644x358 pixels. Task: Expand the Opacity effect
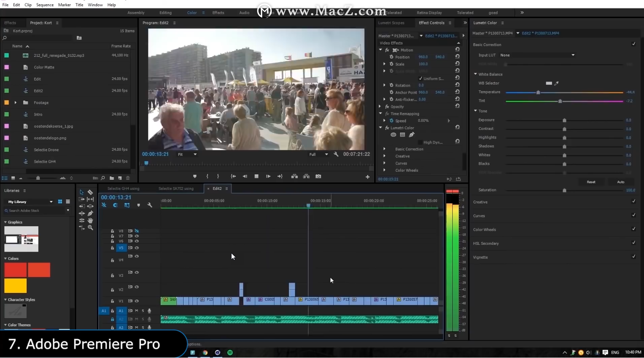click(380, 106)
